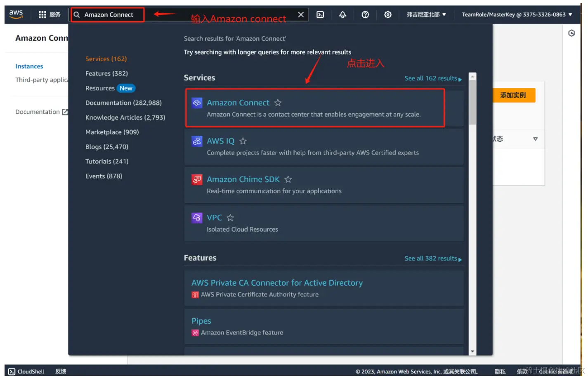Open TeamRole/MasterKey account dropdown

click(517, 14)
